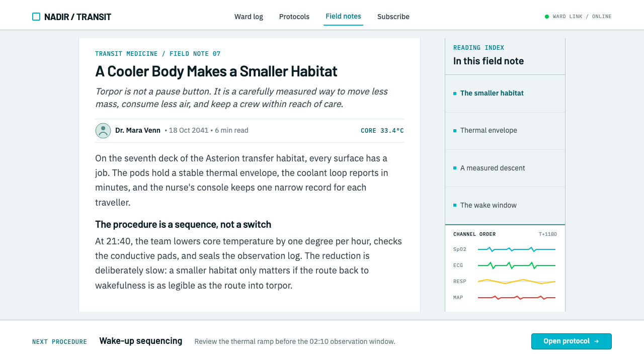Image resolution: width=644 pixels, height=362 pixels.
Task: Click Dr. Mara Venn's avatar icon
Action: [x=103, y=131]
